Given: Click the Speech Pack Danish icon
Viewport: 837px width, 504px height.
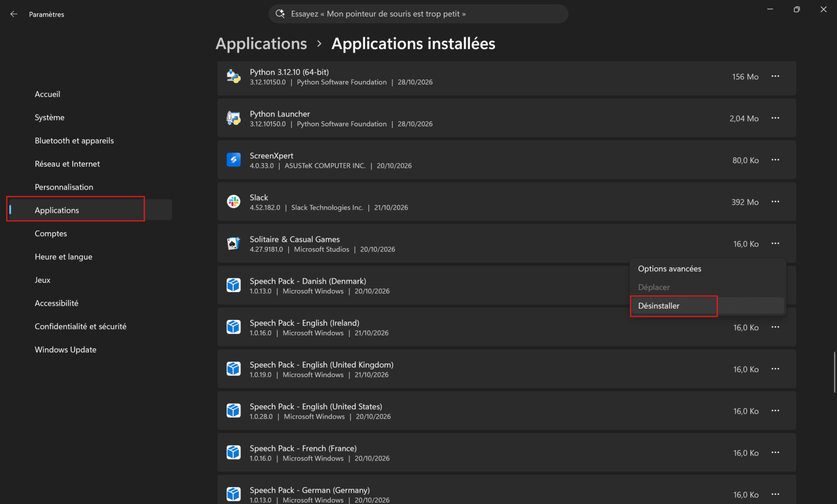Looking at the screenshot, I should [233, 285].
